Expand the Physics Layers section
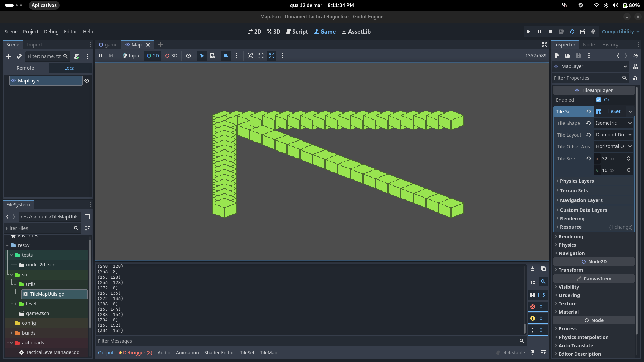The image size is (644, 362). tap(577, 181)
